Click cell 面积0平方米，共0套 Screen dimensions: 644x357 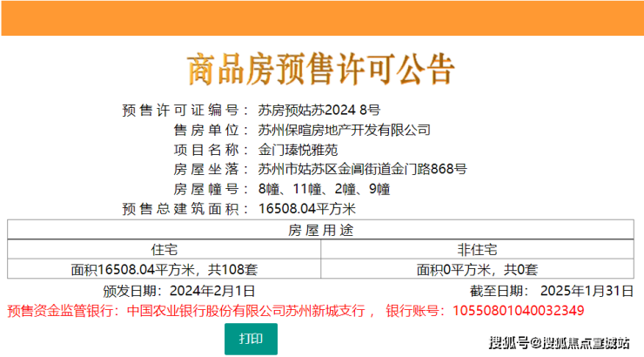[477, 269]
